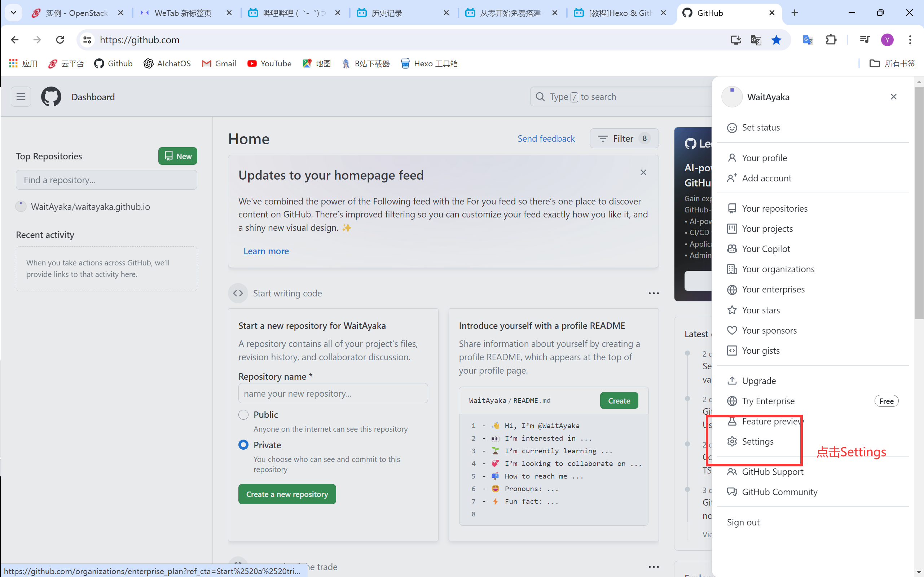Click Create a new repository button
The height and width of the screenshot is (577, 924).
[287, 494]
